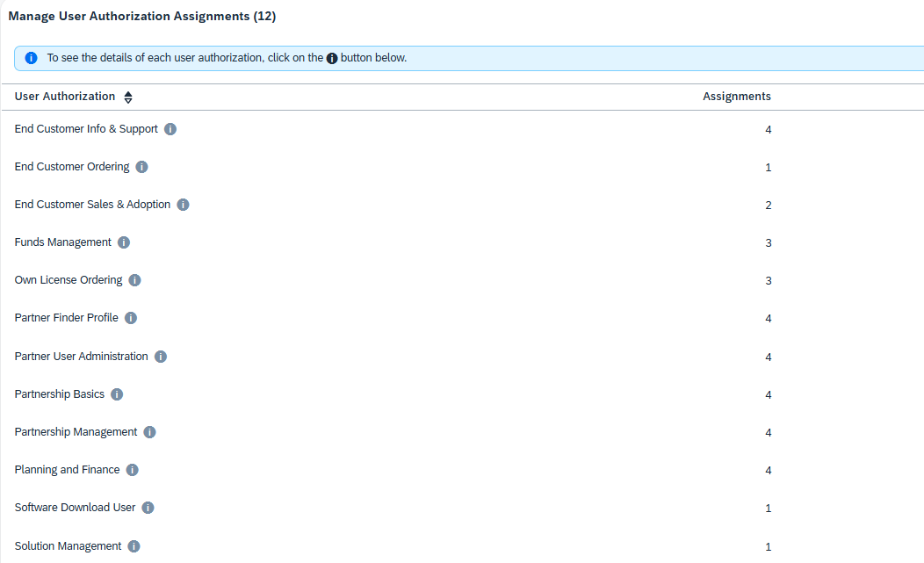The width and height of the screenshot is (924, 563).
Task: Click info icon next to Own License Ordering
Action: point(134,280)
